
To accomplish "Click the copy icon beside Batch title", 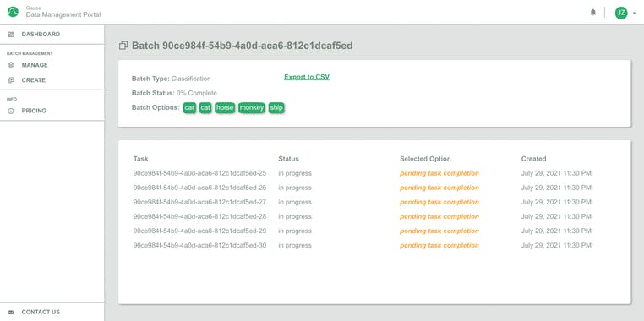I will coord(123,46).
